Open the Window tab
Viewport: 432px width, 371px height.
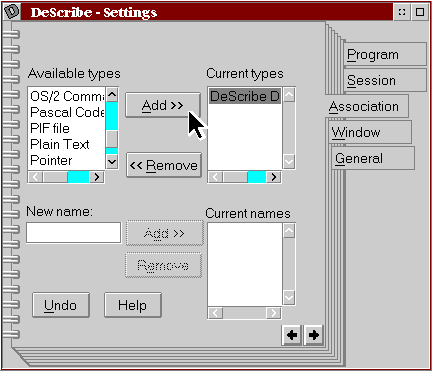pyautogui.click(x=370, y=132)
